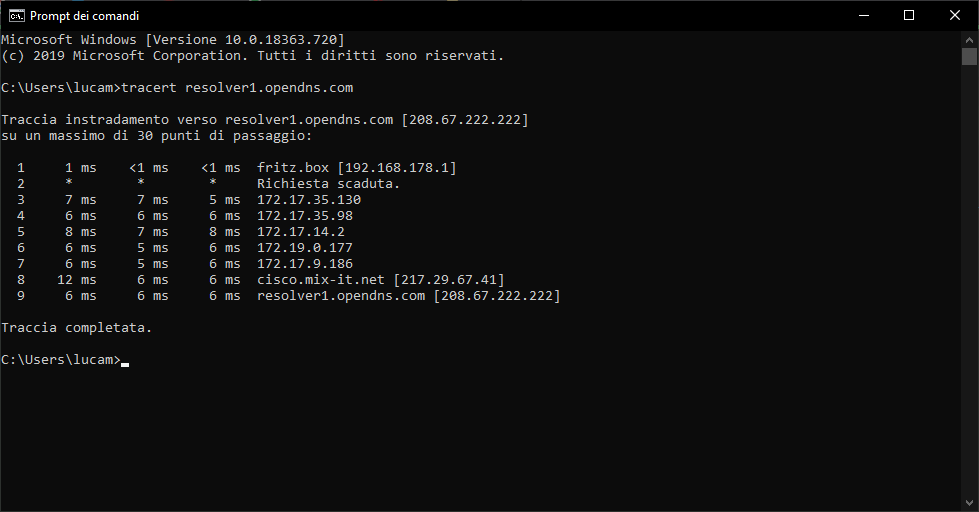Open the Command Prompt system menu icon
The height and width of the screenshot is (512, 979).
pyautogui.click(x=16, y=16)
